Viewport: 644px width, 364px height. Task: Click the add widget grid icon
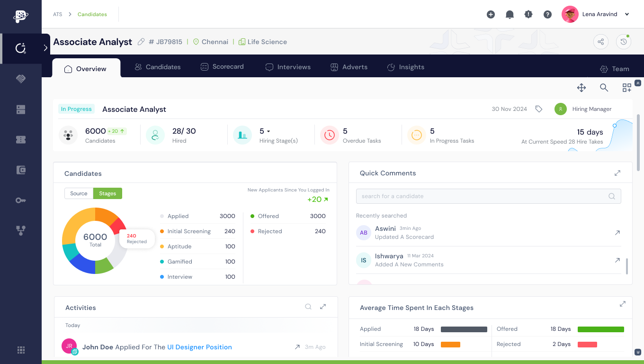[x=627, y=88]
